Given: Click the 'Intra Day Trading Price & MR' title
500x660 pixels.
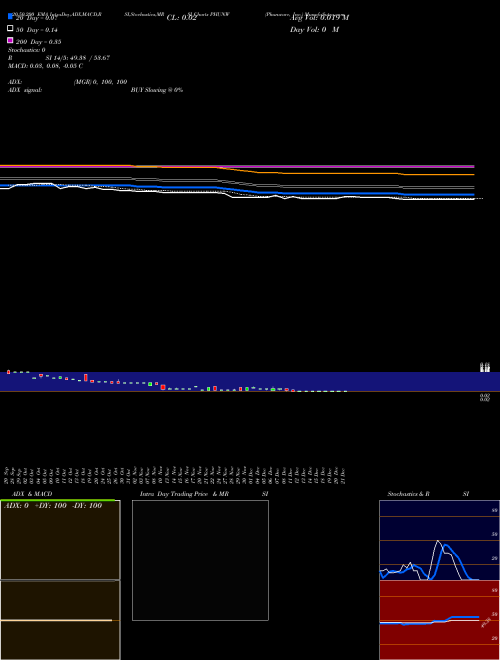Looking at the screenshot, I should pos(184,494).
